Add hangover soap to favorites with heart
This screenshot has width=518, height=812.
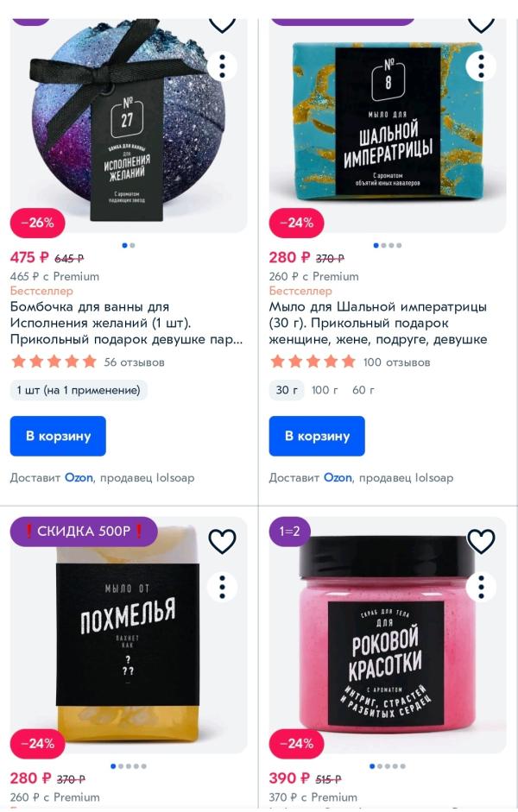click(222, 541)
